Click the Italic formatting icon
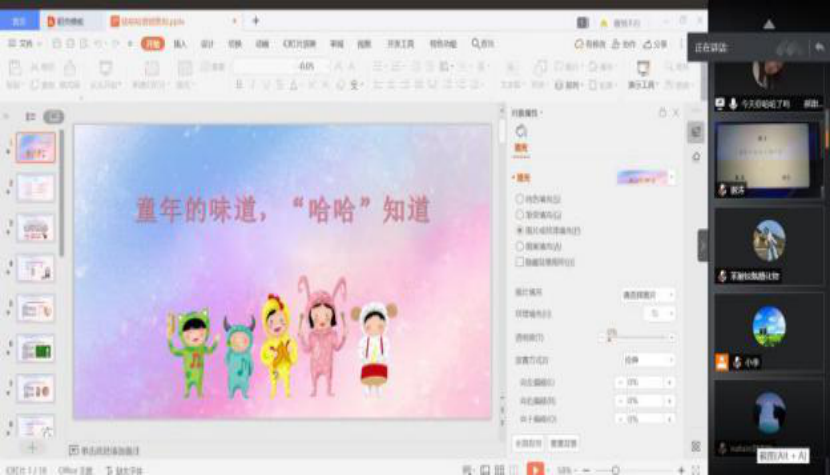Image resolution: width=830 pixels, height=476 pixels. (x=252, y=85)
